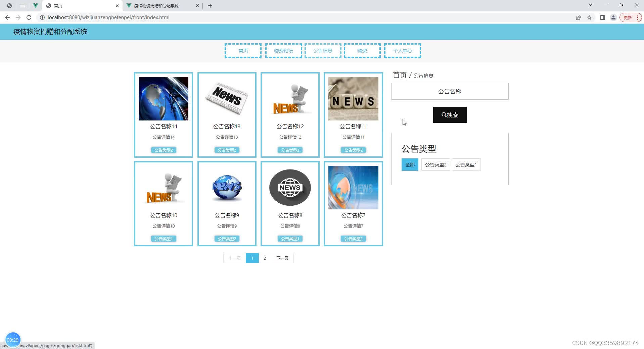Open the 首页 navigation menu item
This screenshot has width=644, height=349.
(243, 51)
